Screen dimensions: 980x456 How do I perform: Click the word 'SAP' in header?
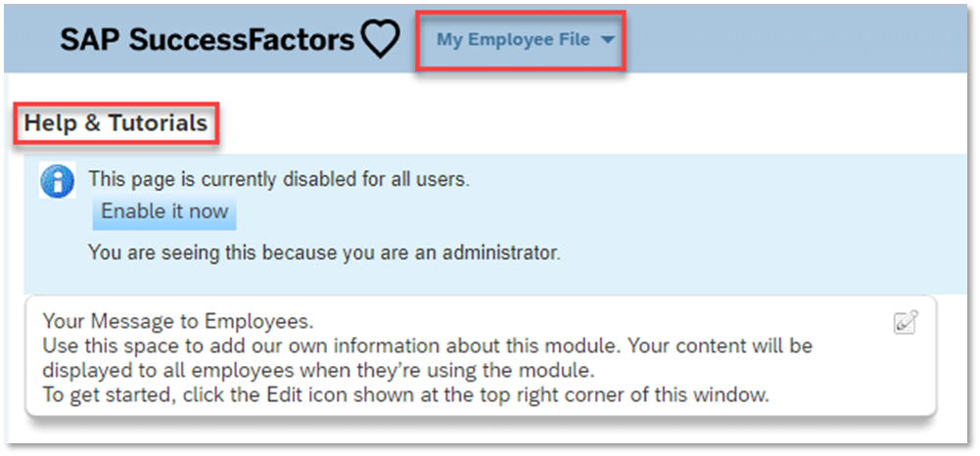click(x=90, y=40)
